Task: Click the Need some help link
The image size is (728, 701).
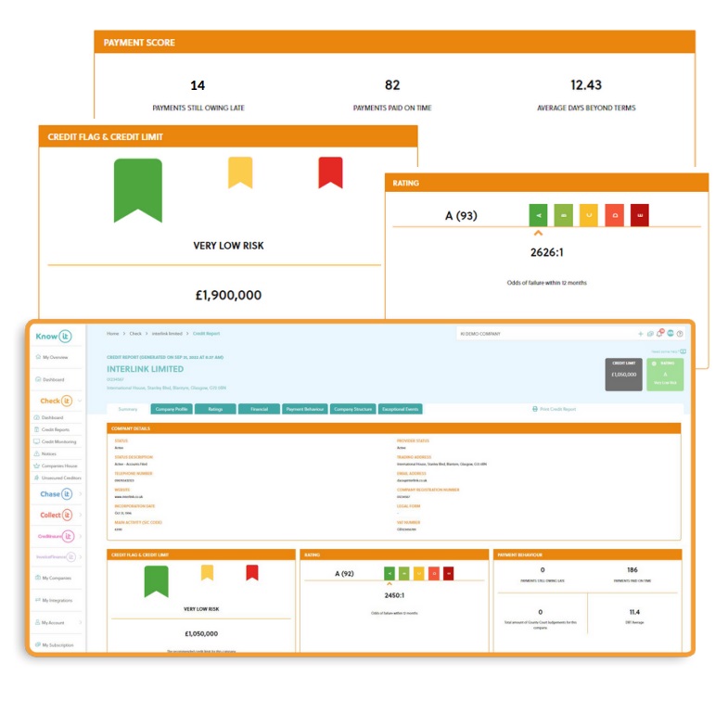Action: click(x=669, y=351)
